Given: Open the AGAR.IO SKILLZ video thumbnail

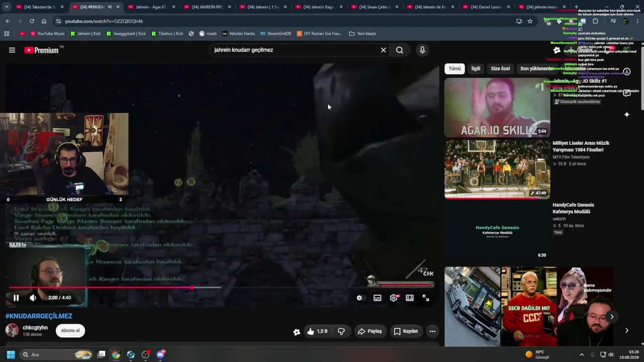Looking at the screenshot, I should [497, 107].
